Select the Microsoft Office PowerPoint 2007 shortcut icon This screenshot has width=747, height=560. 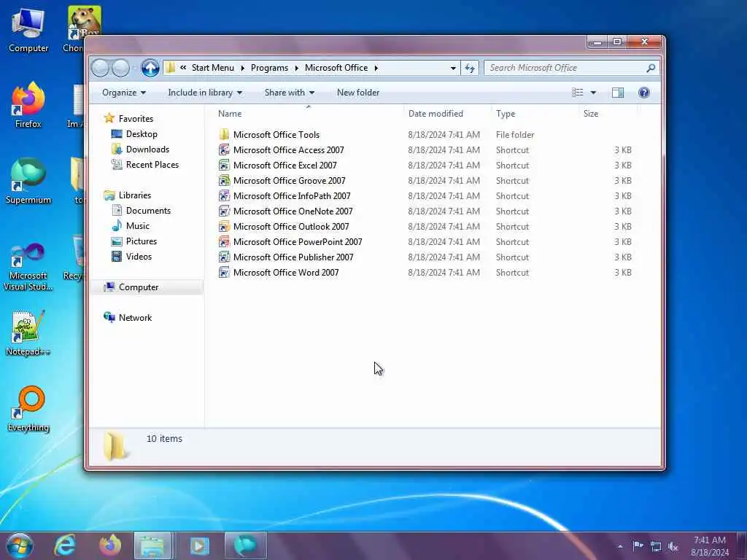[x=224, y=242]
